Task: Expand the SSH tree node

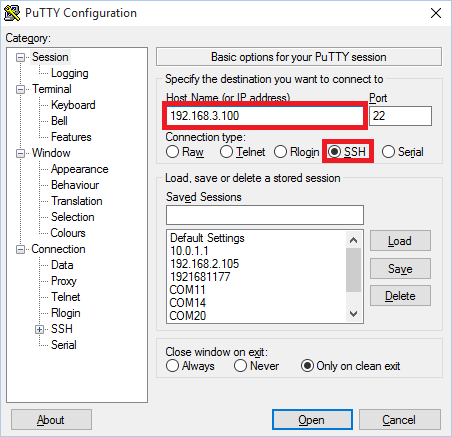Action: [40, 329]
